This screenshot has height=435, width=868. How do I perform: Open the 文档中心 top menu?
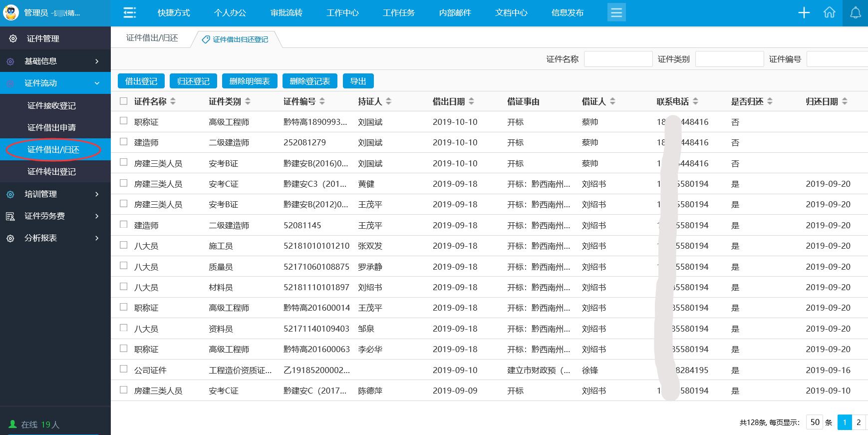coord(511,13)
